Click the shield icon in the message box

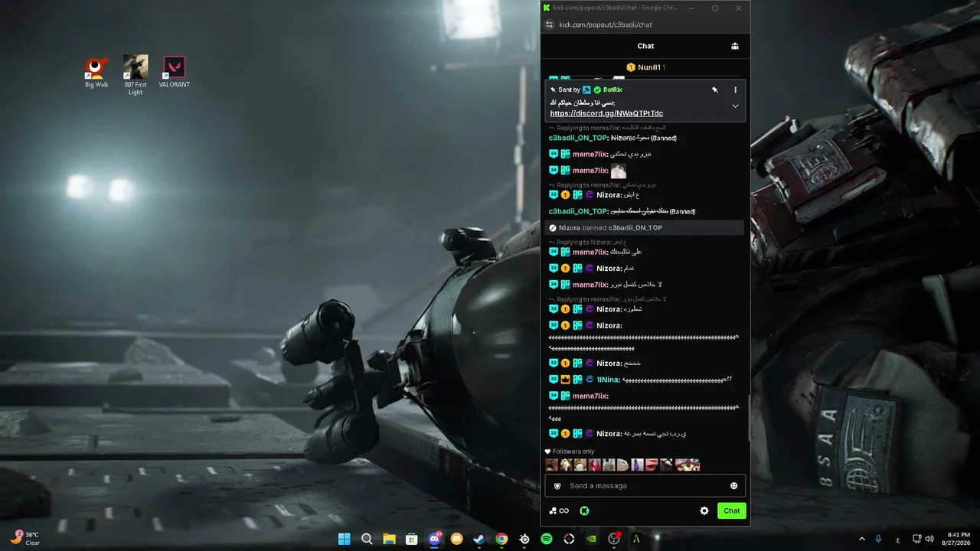pos(557,486)
